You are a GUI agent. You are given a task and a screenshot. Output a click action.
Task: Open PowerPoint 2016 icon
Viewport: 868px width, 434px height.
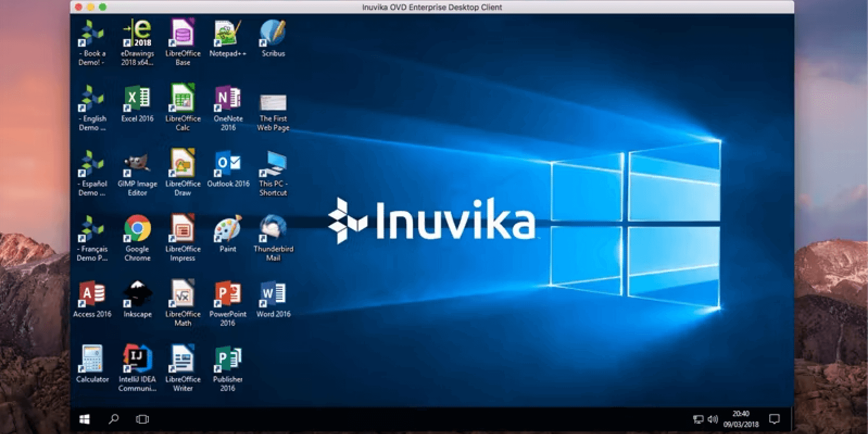click(228, 304)
